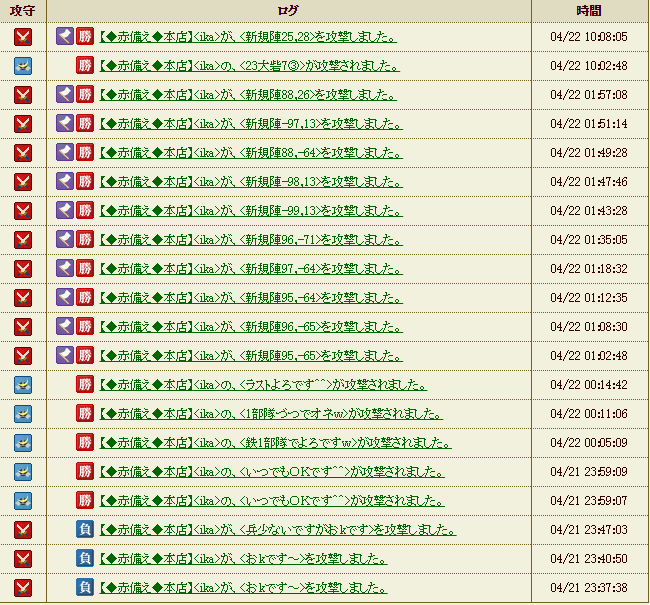
Task: Click red attack icon in 23:37:38 row
Action: [x=23, y=588]
